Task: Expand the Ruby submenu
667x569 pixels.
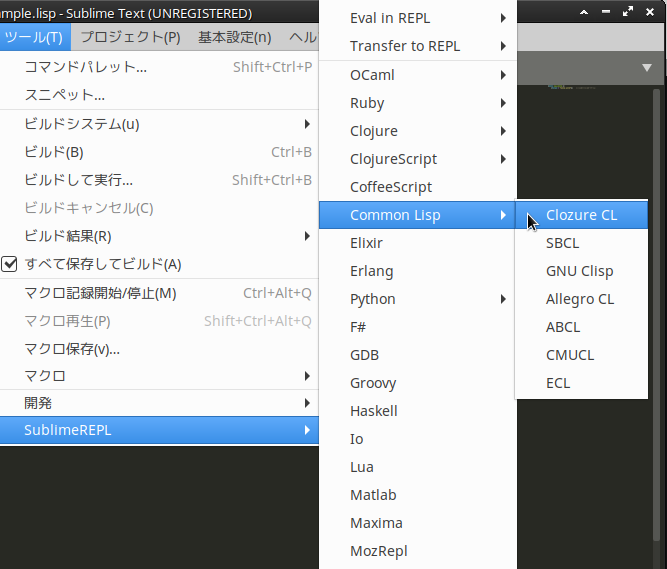Action: 418,103
